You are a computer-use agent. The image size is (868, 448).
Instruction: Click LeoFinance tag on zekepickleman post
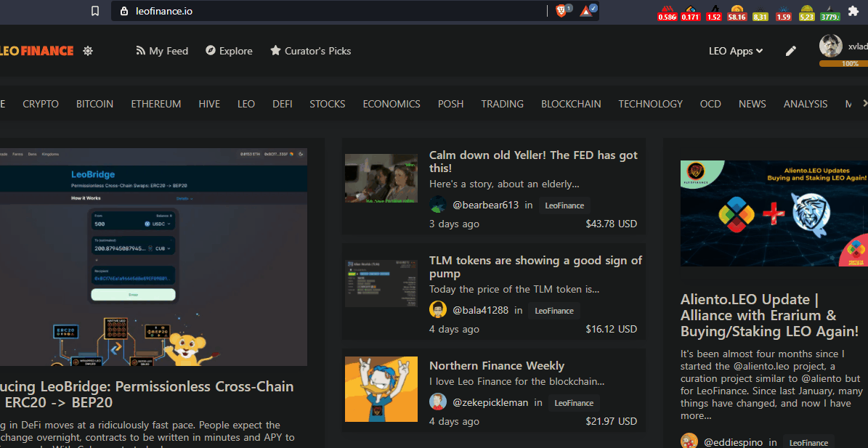point(574,403)
